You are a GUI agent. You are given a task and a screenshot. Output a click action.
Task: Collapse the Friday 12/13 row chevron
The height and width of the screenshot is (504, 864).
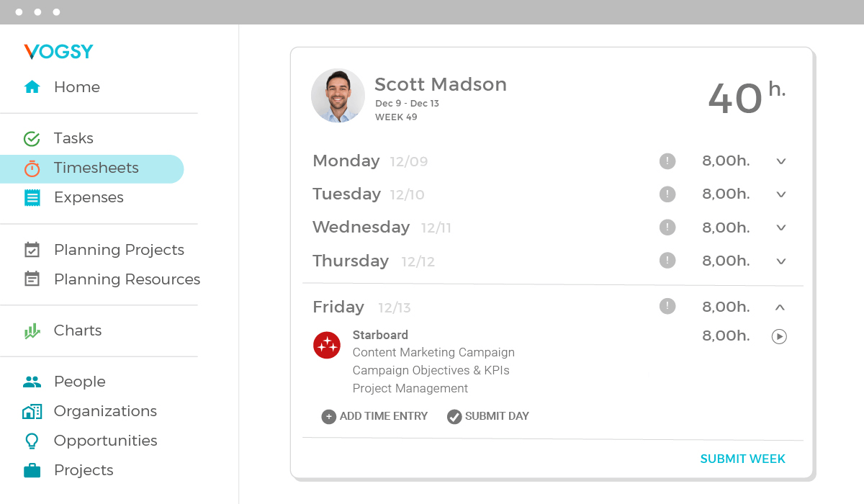[780, 307]
